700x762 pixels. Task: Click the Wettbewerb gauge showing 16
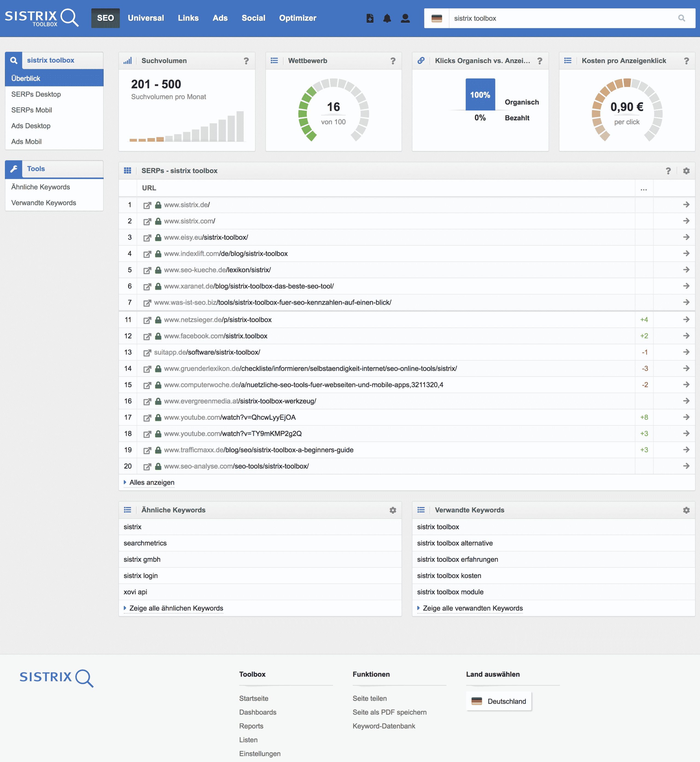point(333,110)
